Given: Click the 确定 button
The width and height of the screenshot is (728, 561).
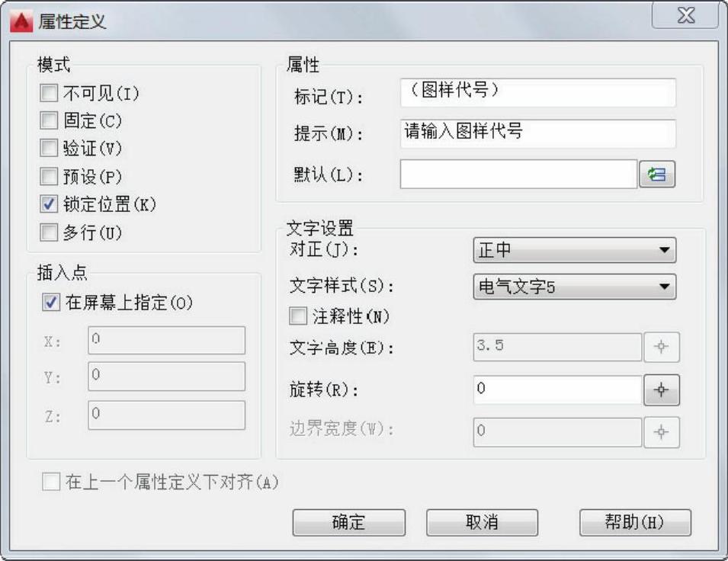Looking at the screenshot, I should [x=348, y=522].
